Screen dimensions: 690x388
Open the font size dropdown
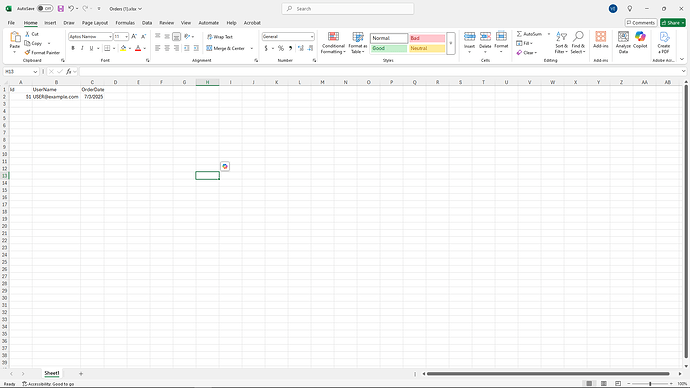(x=126, y=37)
